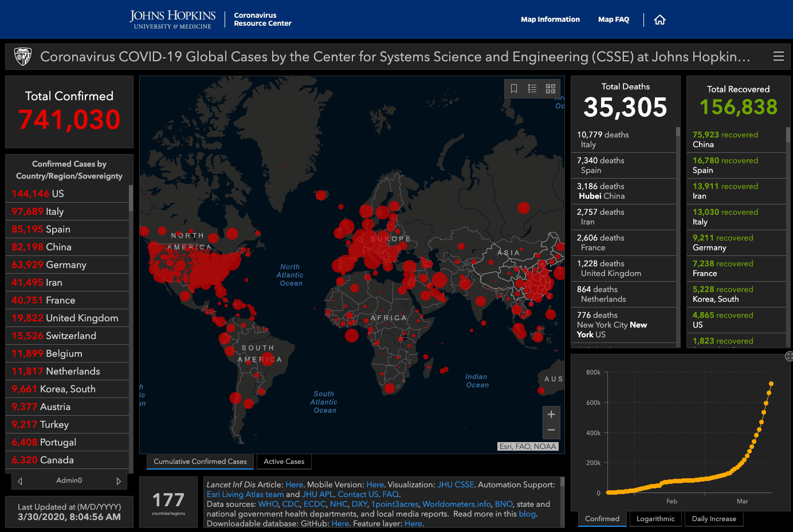
Task: Switch to Cumulative Confirmed Cases tab
Action: [x=200, y=462]
